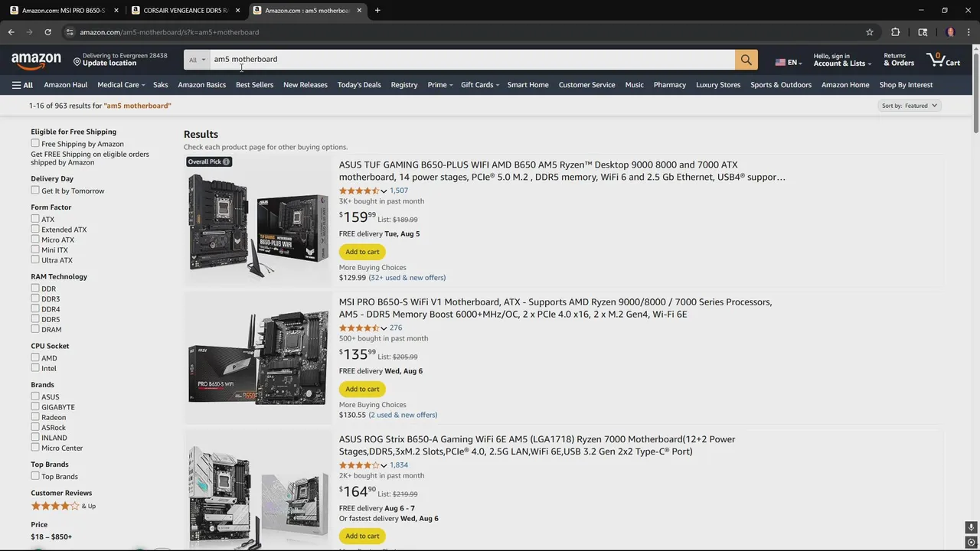Open Today's Deals
The height and width of the screenshot is (551, 980).
[359, 85]
